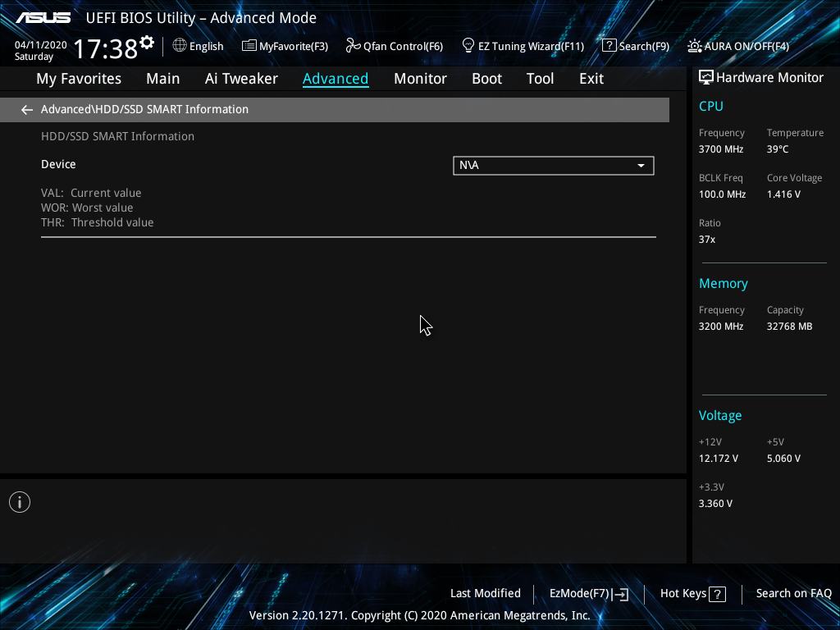Click the HDD/SSD SMART Information heading
This screenshot has height=630, width=840.
tap(117, 136)
